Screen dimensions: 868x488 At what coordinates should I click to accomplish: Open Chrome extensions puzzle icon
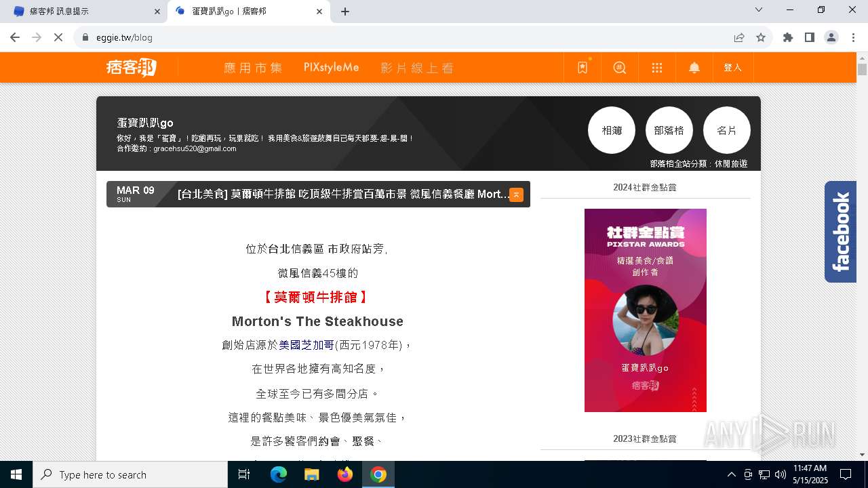788,37
